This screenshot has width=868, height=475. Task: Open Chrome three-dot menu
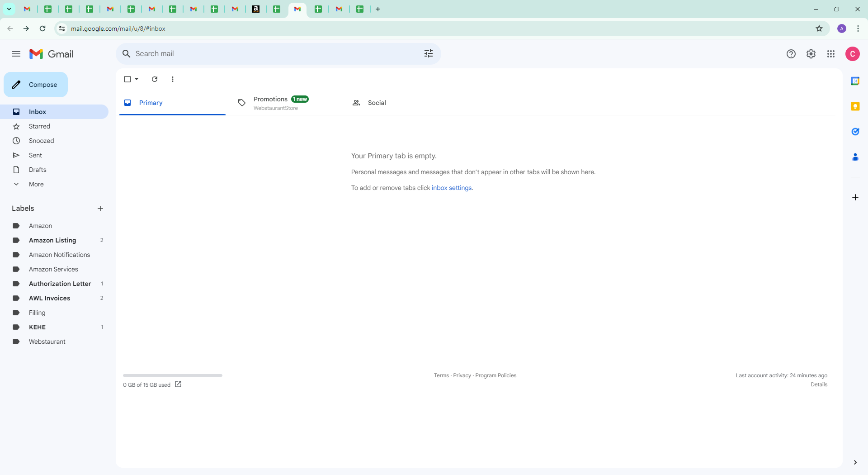pyautogui.click(x=858, y=28)
